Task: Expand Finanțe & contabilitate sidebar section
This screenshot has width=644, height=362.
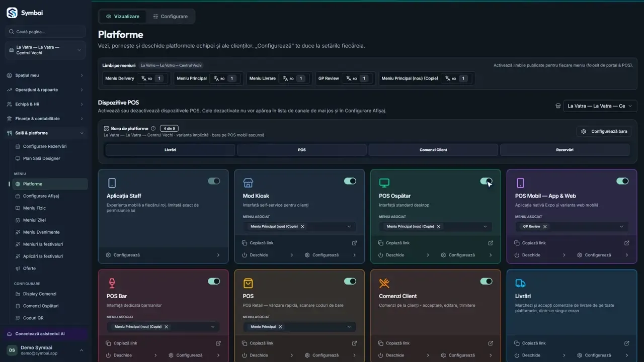Action: click(45, 119)
